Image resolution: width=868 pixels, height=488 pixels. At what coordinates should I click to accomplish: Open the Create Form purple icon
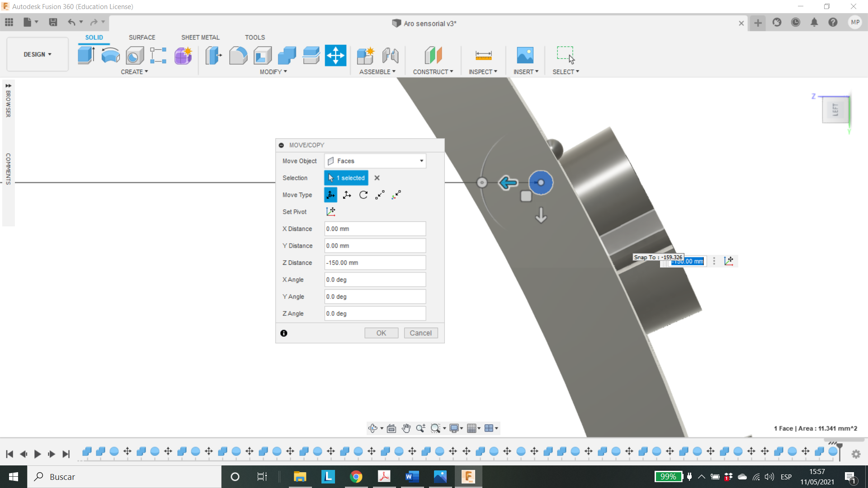(183, 56)
